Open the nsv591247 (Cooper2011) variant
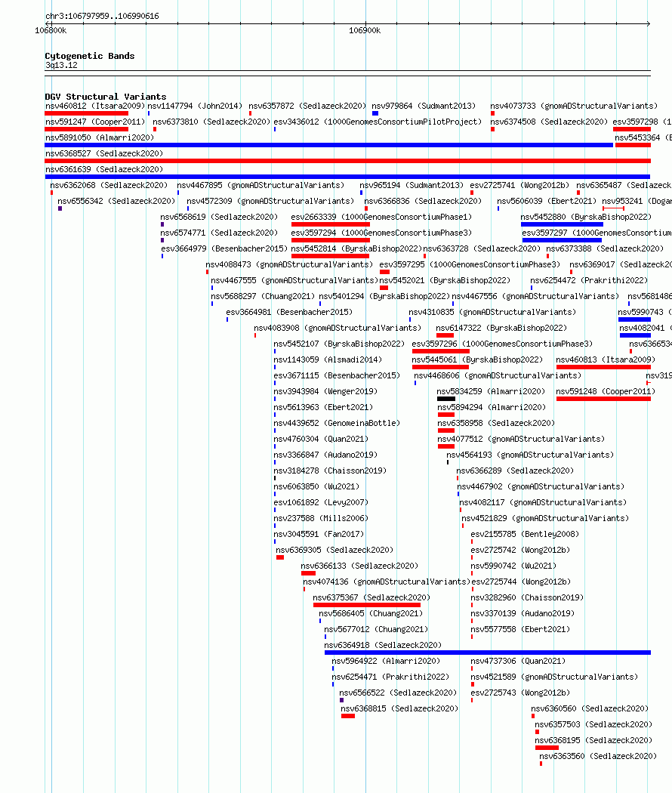Image resolution: width=672 pixels, height=793 pixels. pos(95,122)
